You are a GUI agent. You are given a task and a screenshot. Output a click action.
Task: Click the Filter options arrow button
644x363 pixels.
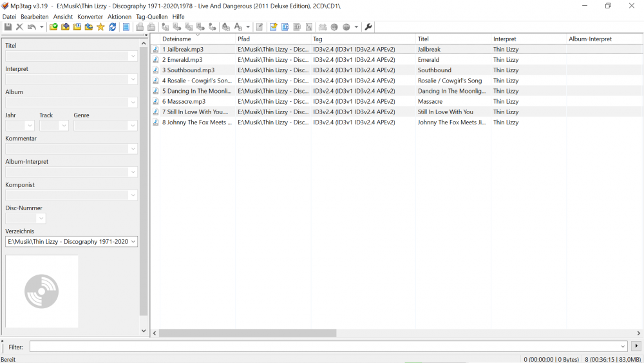pyautogui.click(x=636, y=346)
